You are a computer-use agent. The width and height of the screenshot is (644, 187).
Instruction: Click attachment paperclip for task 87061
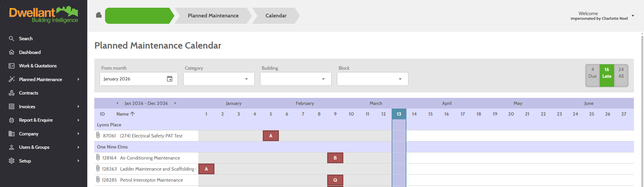tap(98, 135)
